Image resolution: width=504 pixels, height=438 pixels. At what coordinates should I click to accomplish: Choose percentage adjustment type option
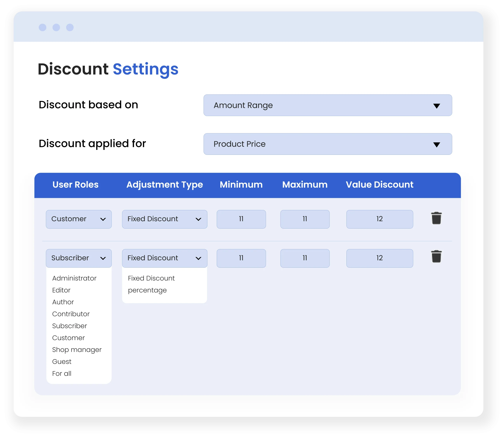[x=147, y=290]
